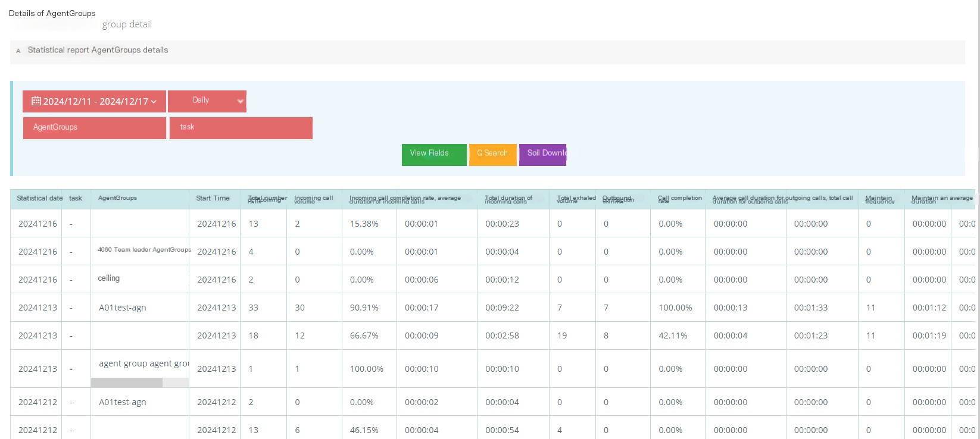The image size is (980, 439).
Task: Click the green View Fields button
Action: pos(434,155)
